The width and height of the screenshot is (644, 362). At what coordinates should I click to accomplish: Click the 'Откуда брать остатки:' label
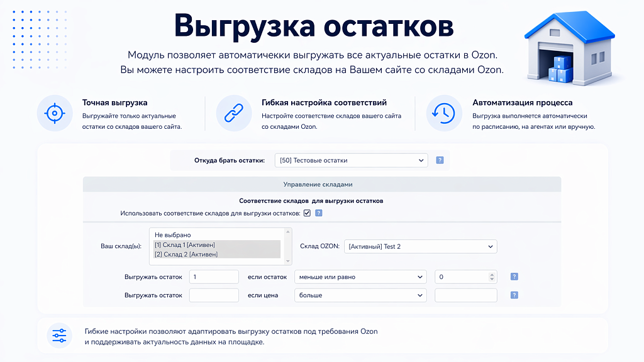pyautogui.click(x=230, y=160)
